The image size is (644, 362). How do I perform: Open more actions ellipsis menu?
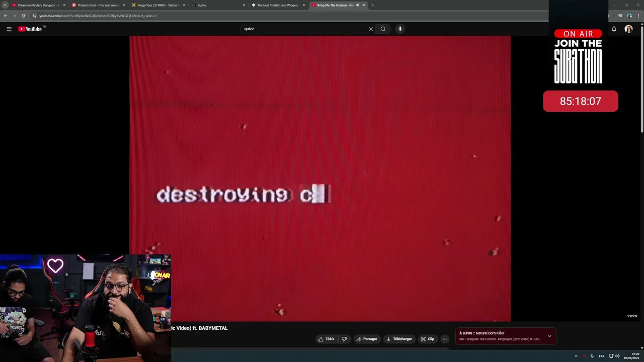tap(444, 339)
